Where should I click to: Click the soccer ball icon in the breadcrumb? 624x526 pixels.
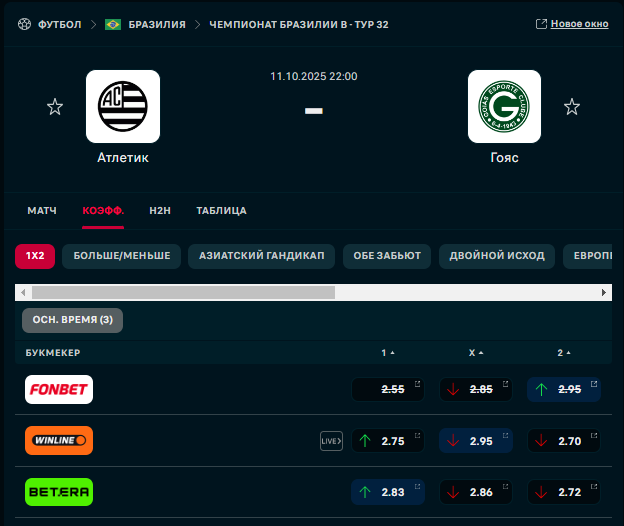[x=24, y=24]
